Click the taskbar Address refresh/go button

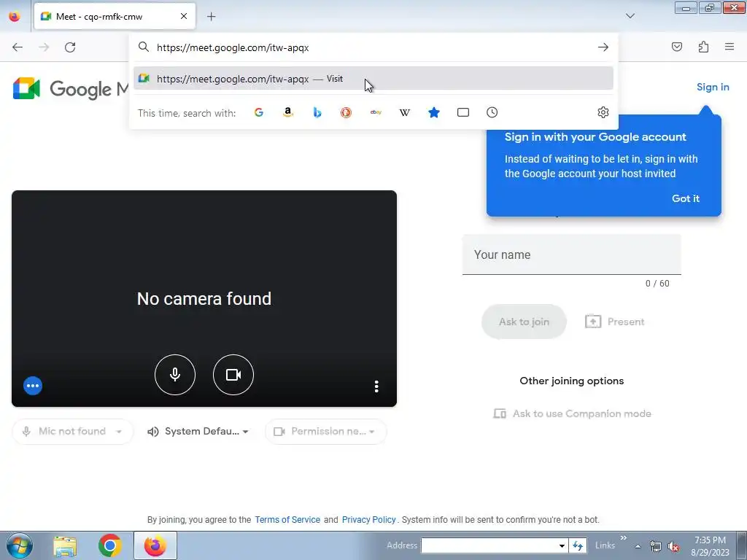pyautogui.click(x=578, y=545)
